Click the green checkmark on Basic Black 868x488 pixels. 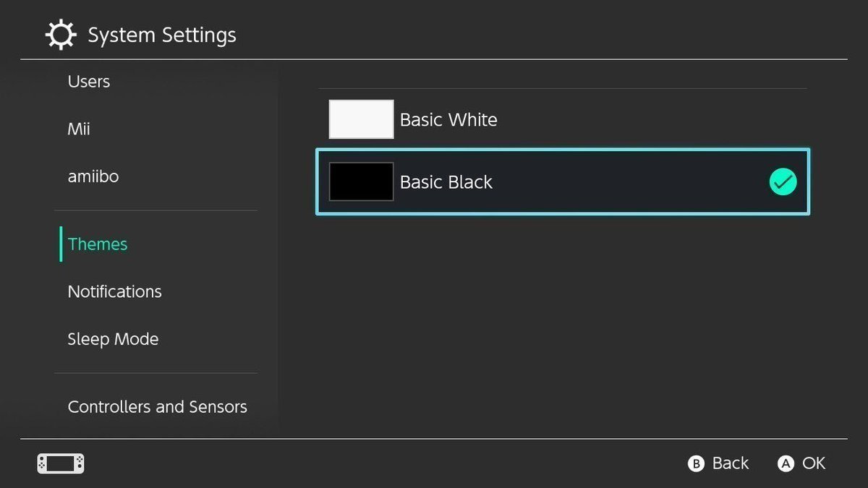[782, 181]
